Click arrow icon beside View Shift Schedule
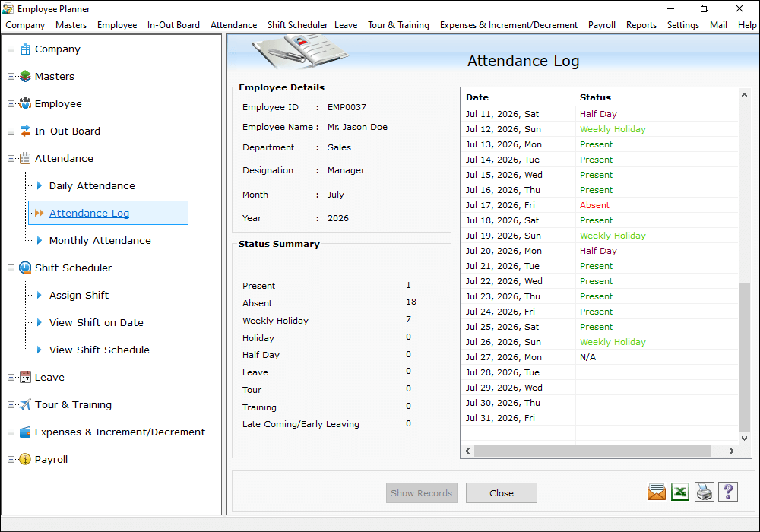 [40, 350]
